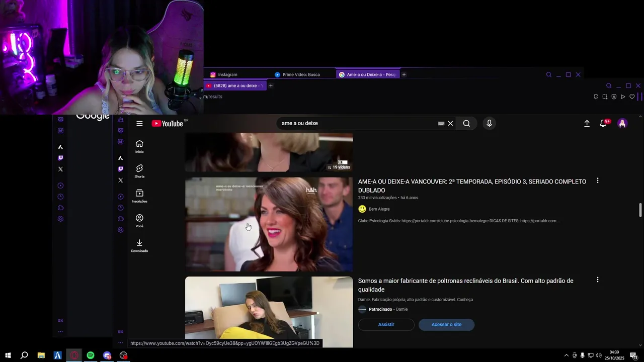Open Inscrições in the YouTube sidebar
This screenshot has height=362, width=644.
coord(139,196)
